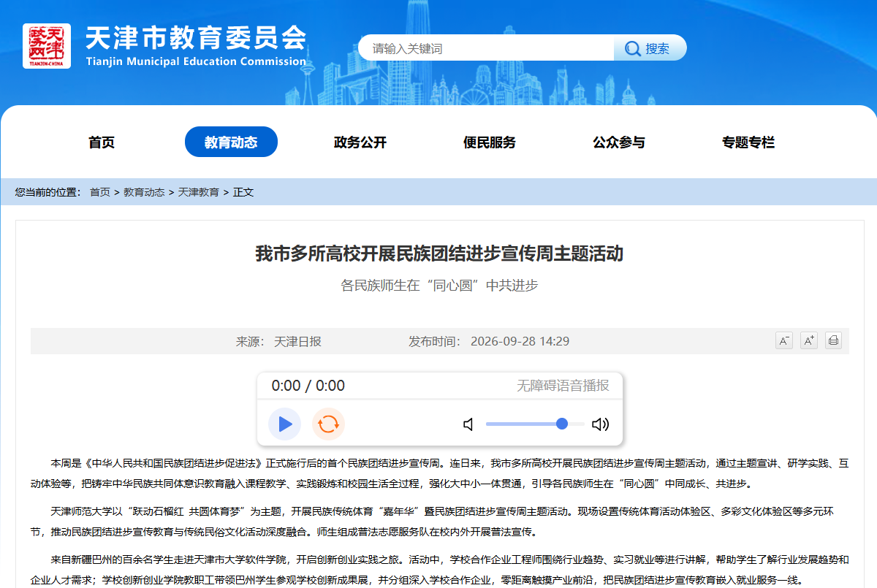This screenshot has height=588, width=877.
Task: Select the 教育动态 navigation tab
Action: point(231,142)
